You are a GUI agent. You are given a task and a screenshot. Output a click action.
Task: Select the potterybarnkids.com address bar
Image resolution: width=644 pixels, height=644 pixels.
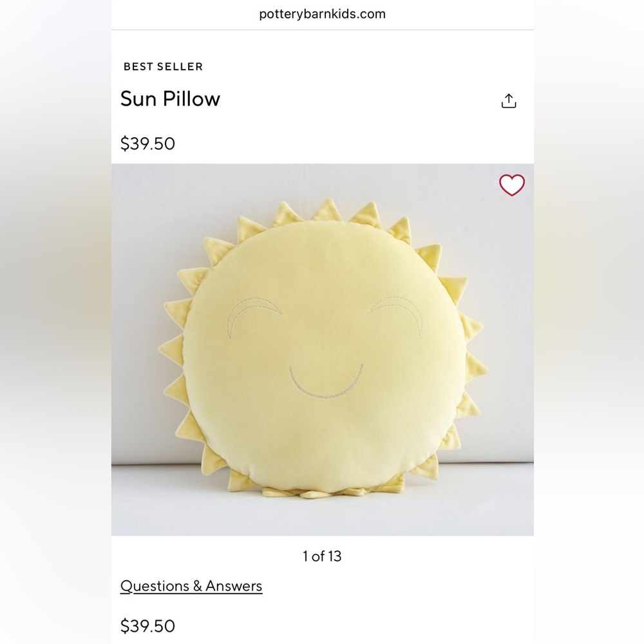click(x=321, y=14)
